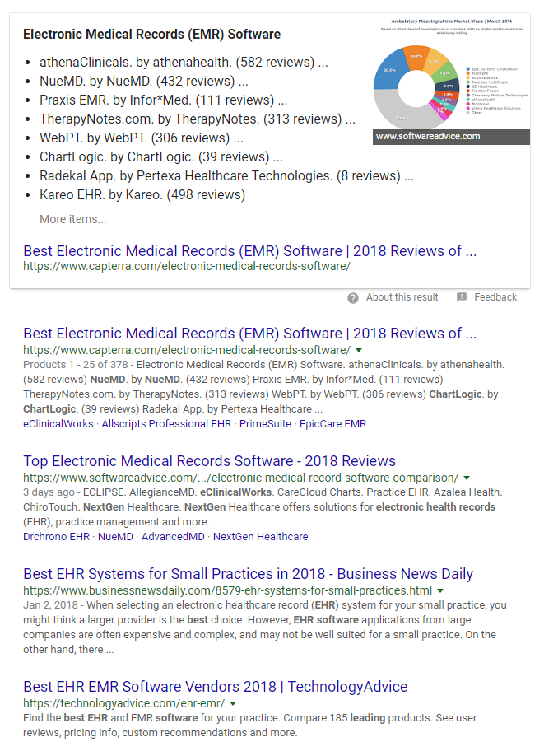Click the NueMD sitelink under Software Advice
Screen dimensions: 544x756
(115, 536)
